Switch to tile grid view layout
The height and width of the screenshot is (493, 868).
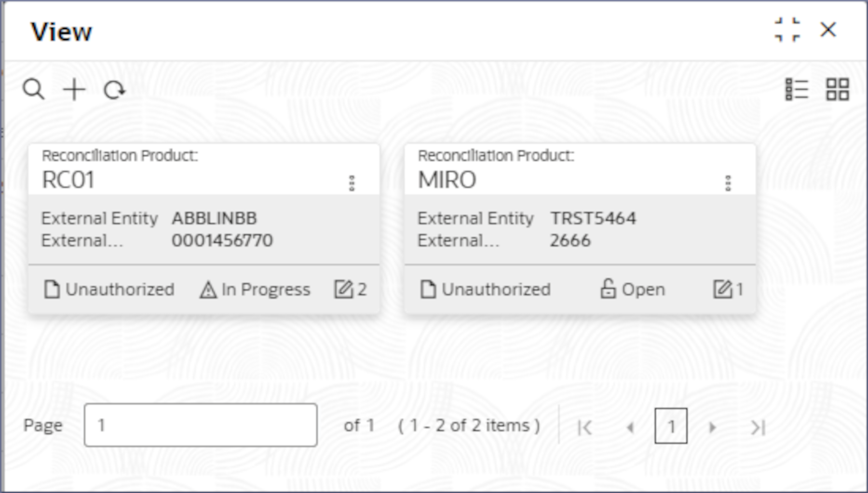(838, 90)
